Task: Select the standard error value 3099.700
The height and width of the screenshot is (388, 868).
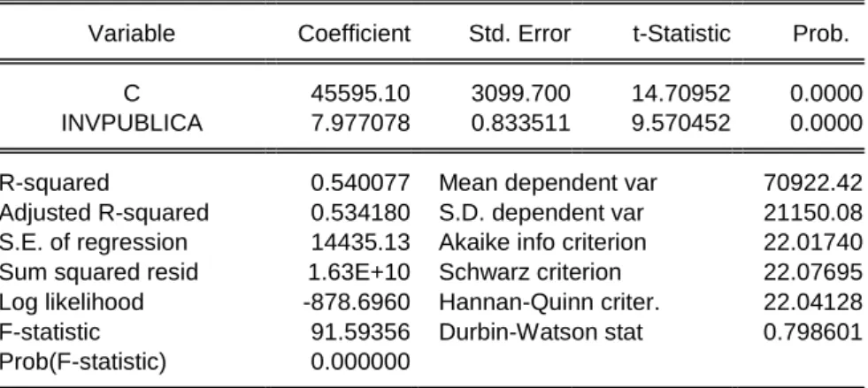Action: tap(520, 94)
